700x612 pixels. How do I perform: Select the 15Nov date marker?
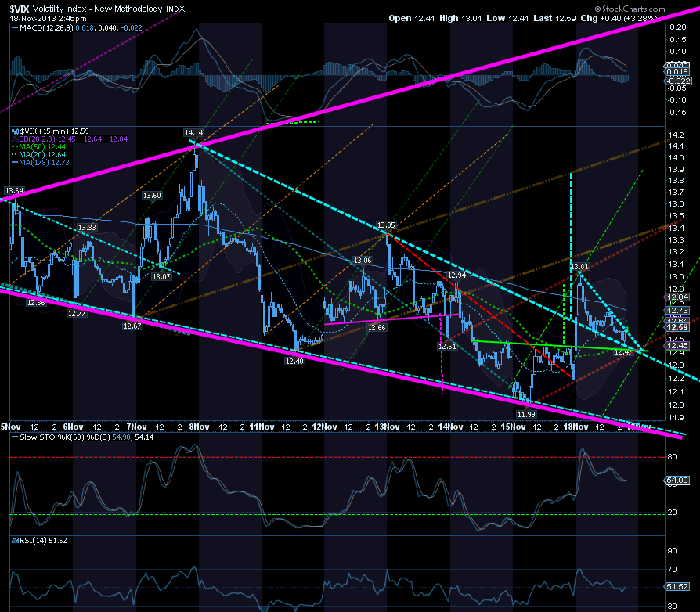tap(513, 427)
